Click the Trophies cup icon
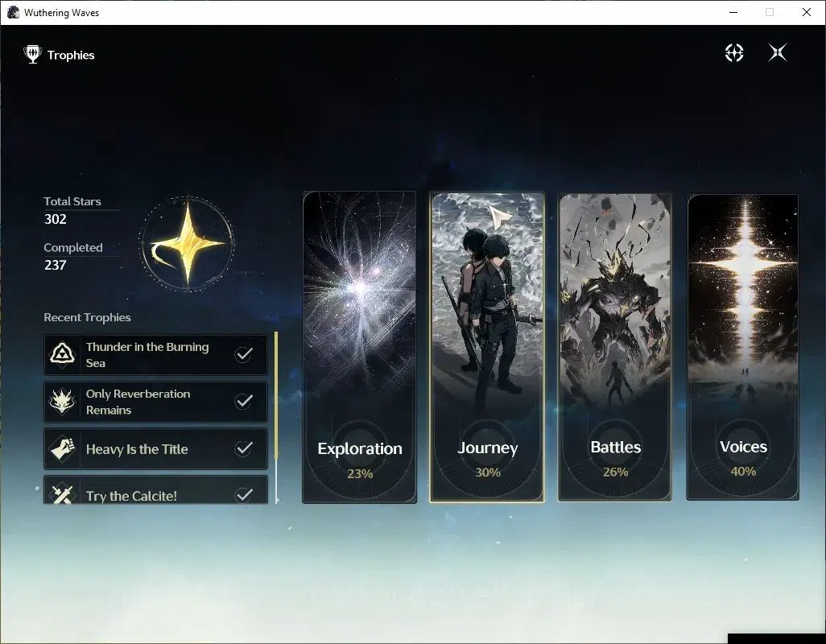 pos(33,54)
